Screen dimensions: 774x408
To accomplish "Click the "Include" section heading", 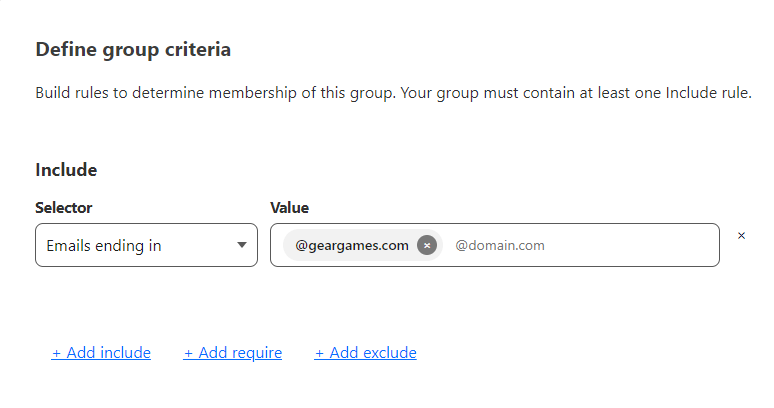I will (66, 170).
